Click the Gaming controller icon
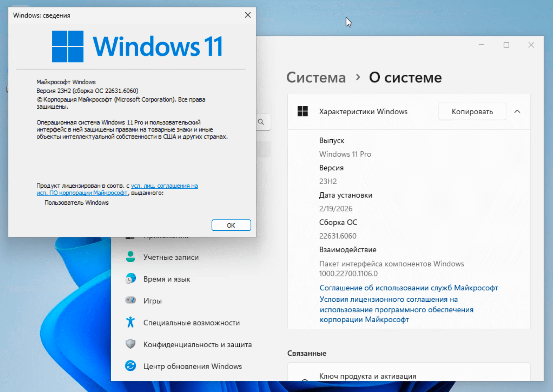Screen dimensions: 553x392 (130, 300)
